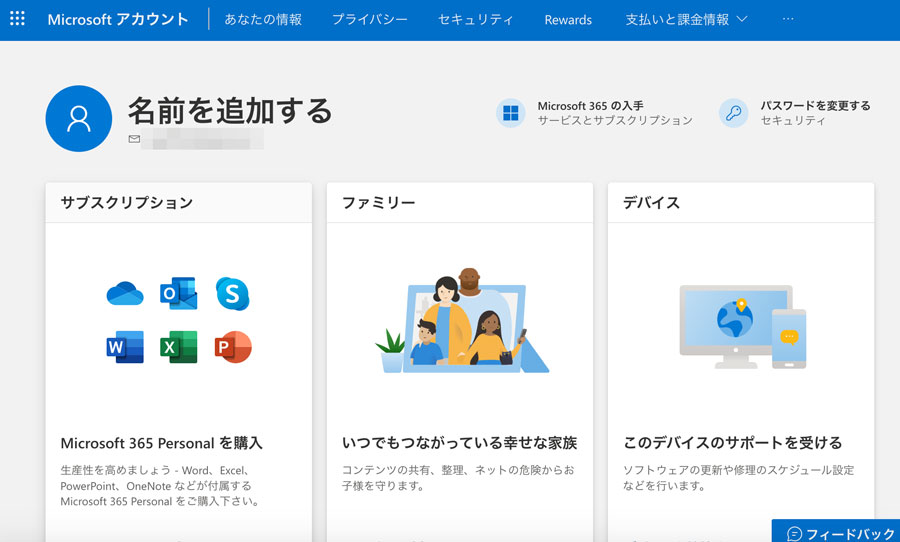Screen dimensions: 900x542
Task: Click サブスクリプション card header
Action: pos(179,203)
